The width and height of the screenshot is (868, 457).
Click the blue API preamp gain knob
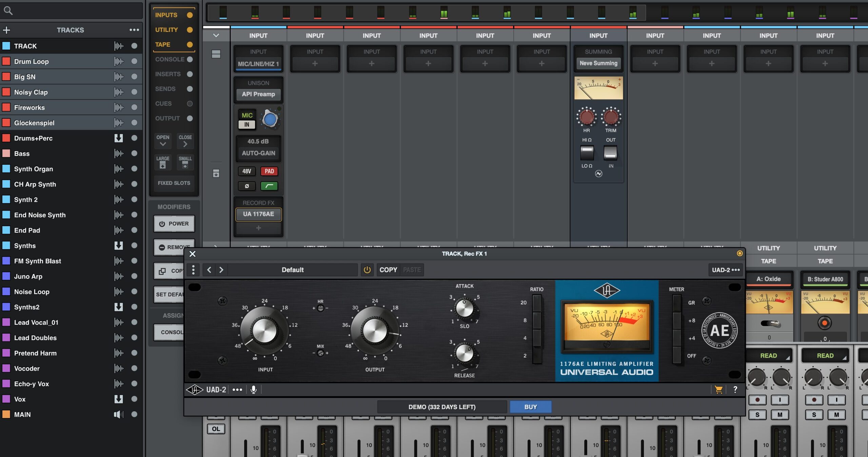tap(270, 119)
